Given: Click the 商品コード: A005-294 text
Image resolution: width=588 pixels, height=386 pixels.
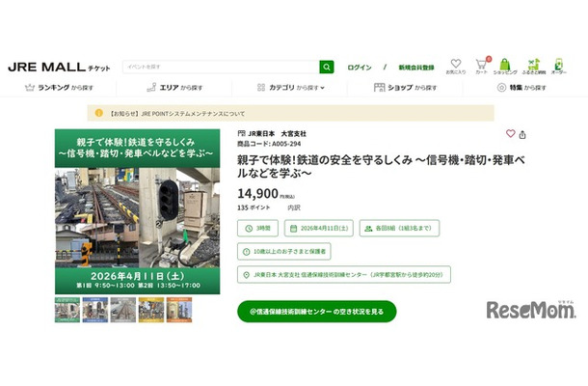Looking at the screenshot, I should pyautogui.click(x=269, y=144).
